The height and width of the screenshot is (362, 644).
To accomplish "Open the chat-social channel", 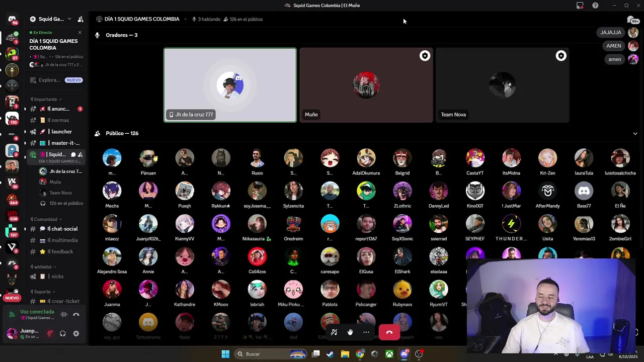I will [56, 229].
